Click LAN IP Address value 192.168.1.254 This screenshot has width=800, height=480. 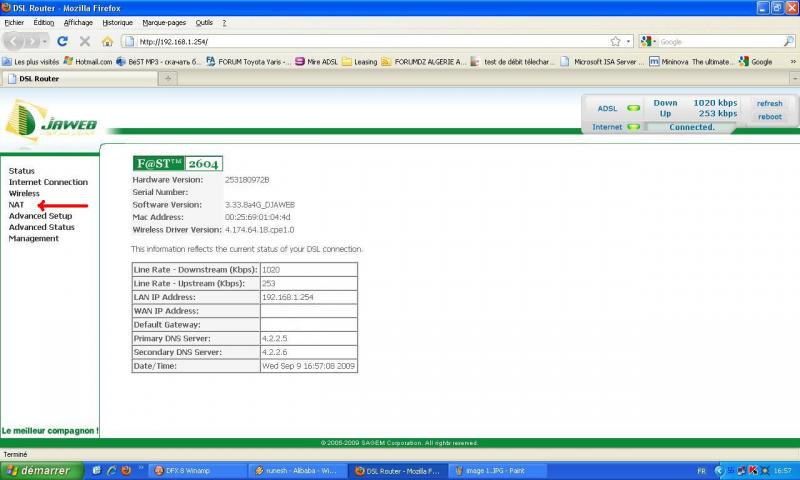tap(287, 297)
